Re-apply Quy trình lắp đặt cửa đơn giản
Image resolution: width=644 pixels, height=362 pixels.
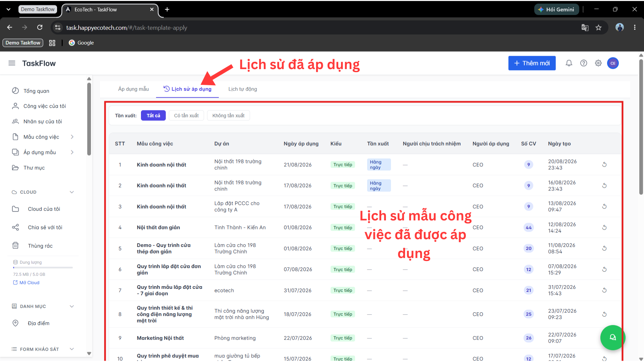point(604,269)
